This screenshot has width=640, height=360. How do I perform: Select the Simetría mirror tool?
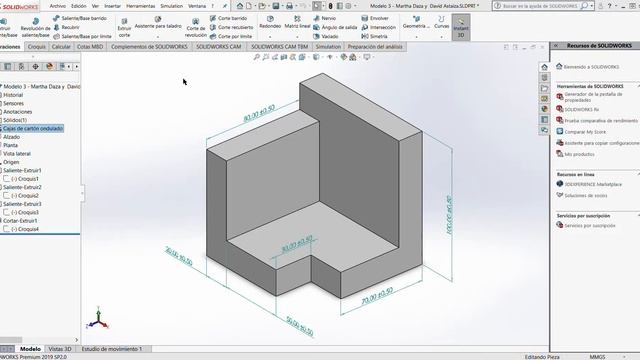(x=374, y=36)
